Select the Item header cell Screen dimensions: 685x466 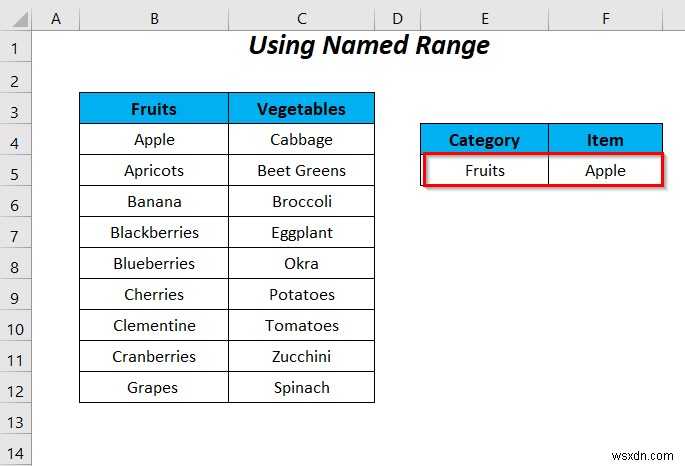[x=605, y=140]
